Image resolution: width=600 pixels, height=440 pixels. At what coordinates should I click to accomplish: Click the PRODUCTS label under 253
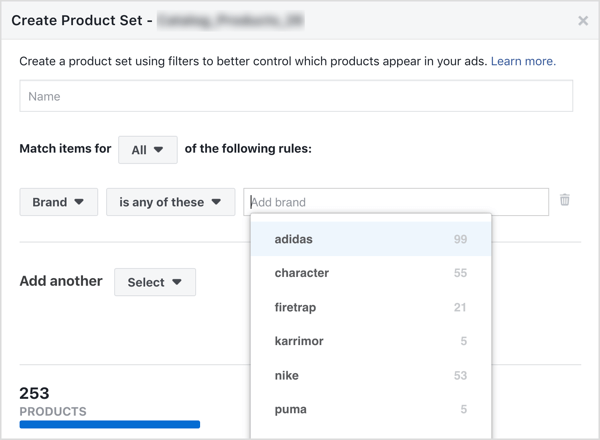(53, 411)
